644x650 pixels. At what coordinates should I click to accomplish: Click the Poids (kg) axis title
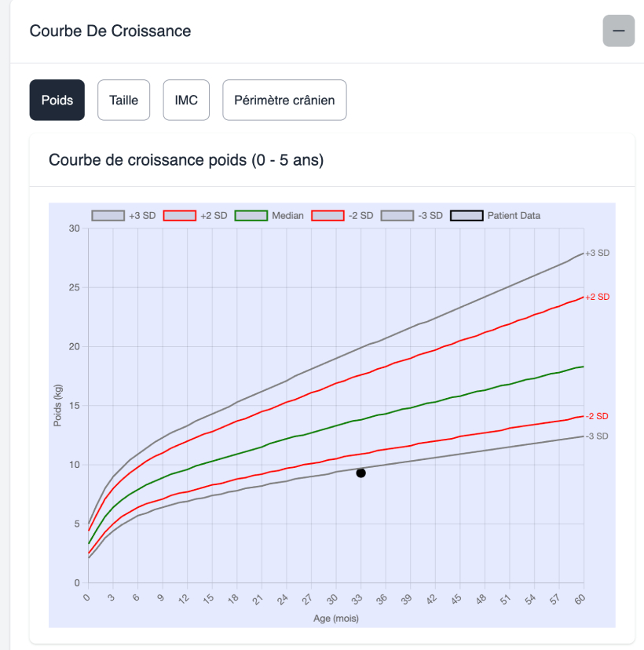point(58,406)
